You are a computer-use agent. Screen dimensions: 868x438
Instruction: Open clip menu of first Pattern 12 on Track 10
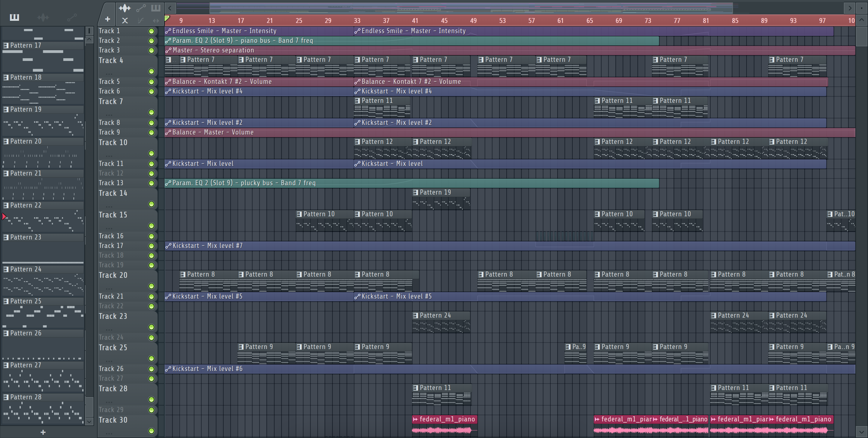pos(357,142)
